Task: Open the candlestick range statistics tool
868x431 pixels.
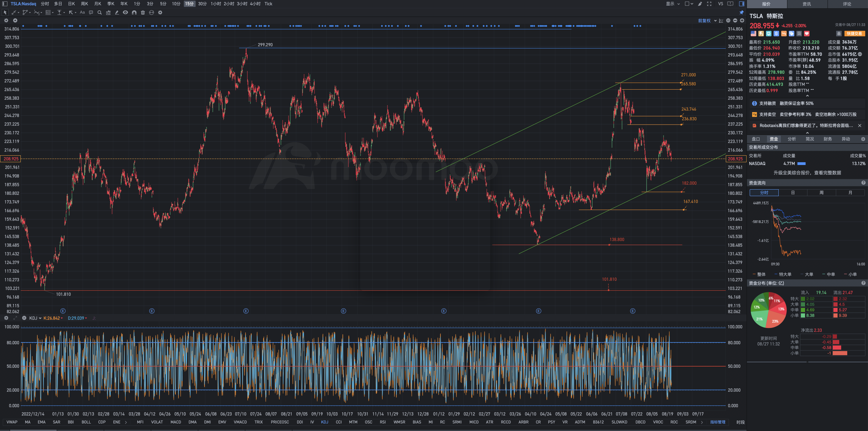Action: pyautogui.click(x=108, y=12)
